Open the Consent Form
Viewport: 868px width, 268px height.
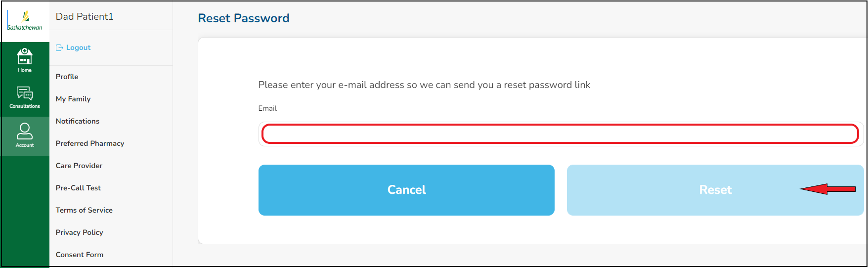click(80, 255)
